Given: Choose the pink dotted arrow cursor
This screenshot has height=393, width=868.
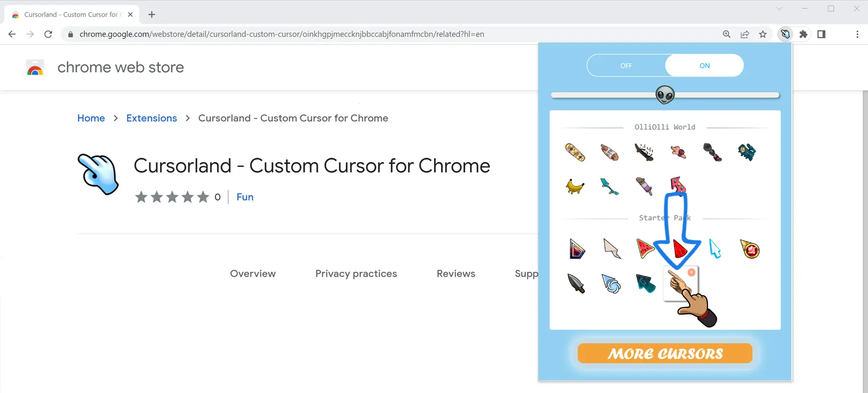Looking at the screenshot, I should (678, 185).
